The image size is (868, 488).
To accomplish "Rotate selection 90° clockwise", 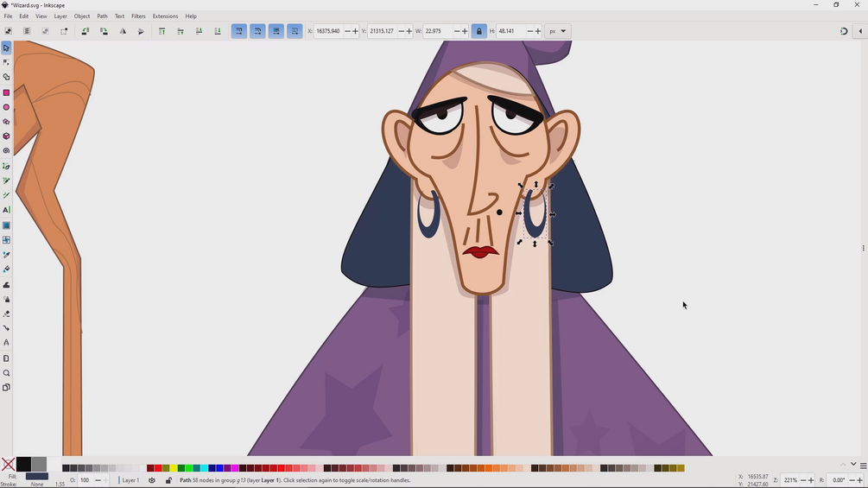I will (104, 31).
